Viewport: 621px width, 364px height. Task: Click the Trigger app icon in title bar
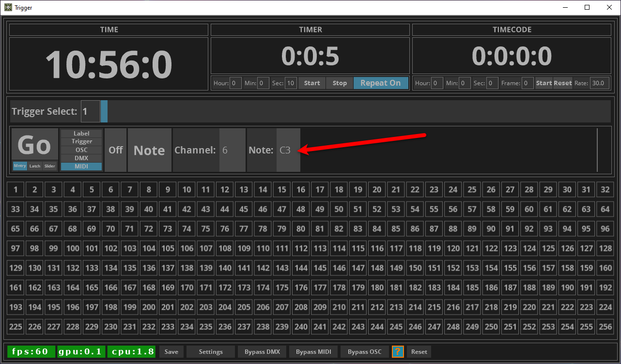[x=8, y=7]
